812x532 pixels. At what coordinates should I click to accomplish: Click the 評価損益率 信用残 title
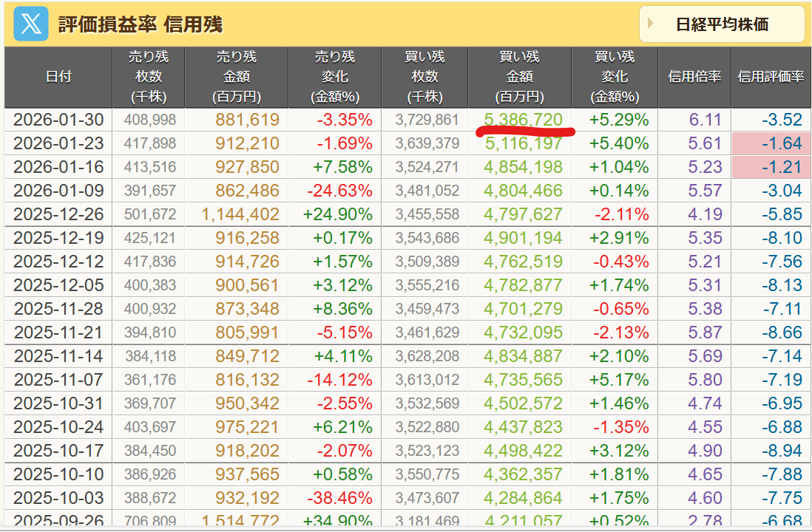pos(140,24)
